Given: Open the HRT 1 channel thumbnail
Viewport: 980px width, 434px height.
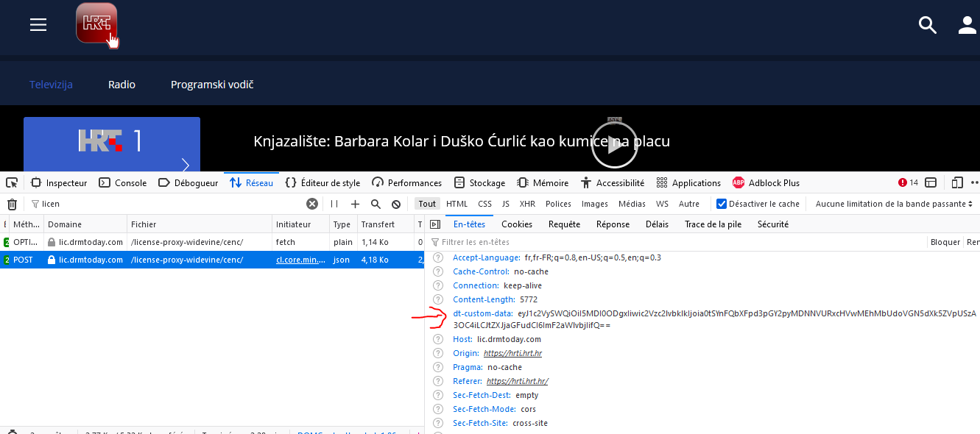Looking at the screenshot, I should click(112, 144).
